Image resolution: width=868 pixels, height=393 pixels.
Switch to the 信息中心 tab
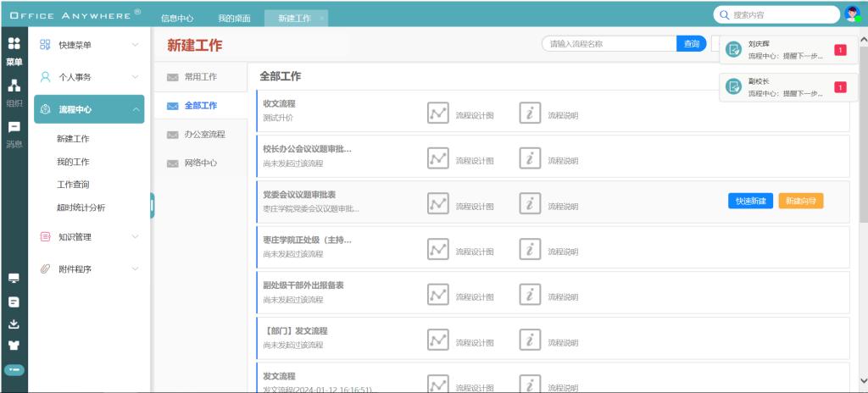coord(177,18)
